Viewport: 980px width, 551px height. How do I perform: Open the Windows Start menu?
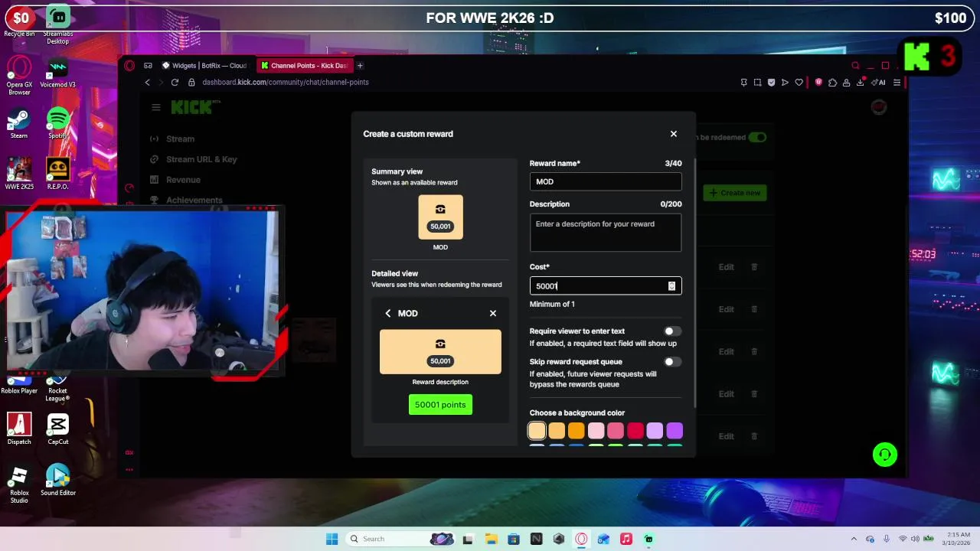(x=332, y=539)
